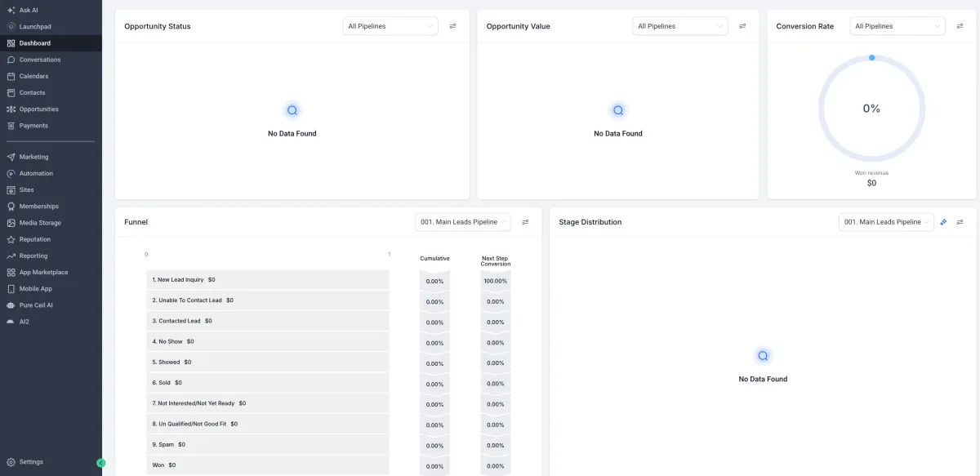The height and width of the screenshot is (476, 980).
Task: Click the Un Qualified/Not Good Fit row
Action: pos(268,424)
